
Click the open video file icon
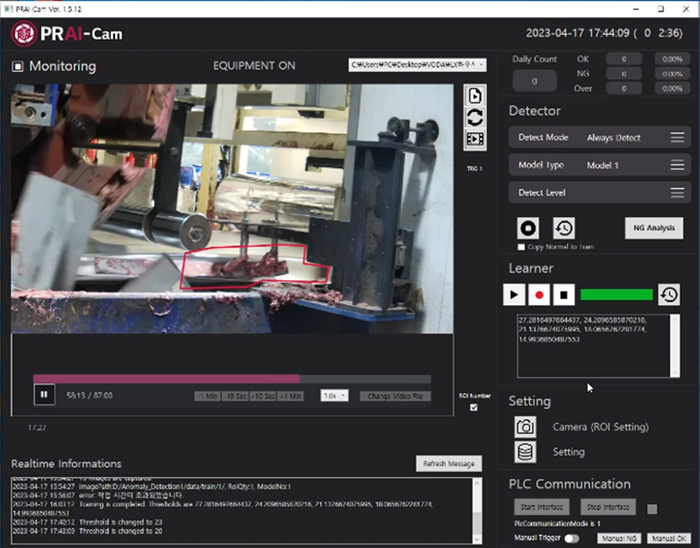pos(475,95)
